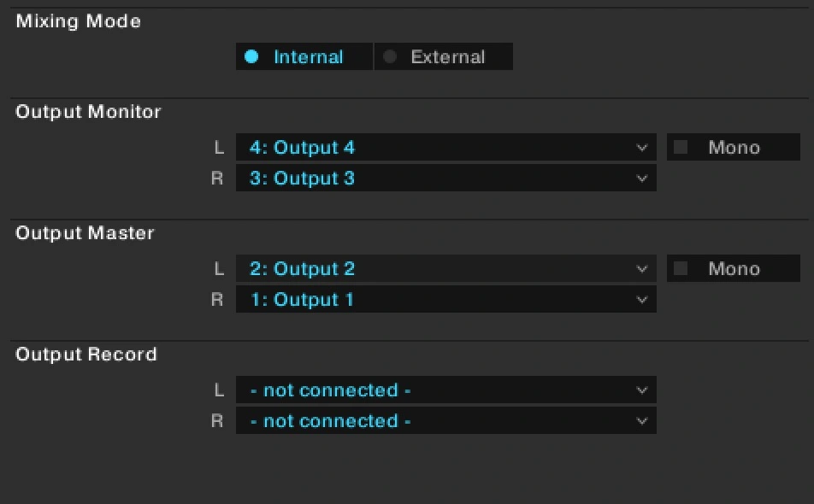Select Internal mixing mode

coord(304,57)
